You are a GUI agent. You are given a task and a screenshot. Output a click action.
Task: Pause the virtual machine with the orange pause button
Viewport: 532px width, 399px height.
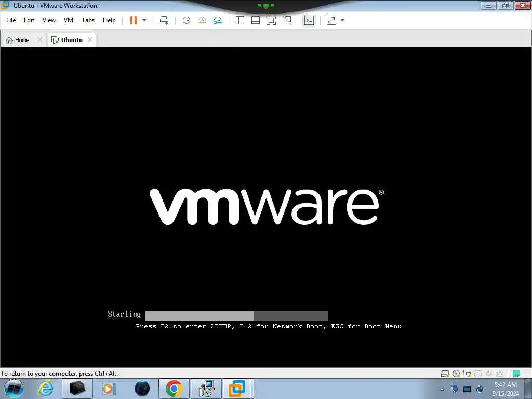pos(134,20)
